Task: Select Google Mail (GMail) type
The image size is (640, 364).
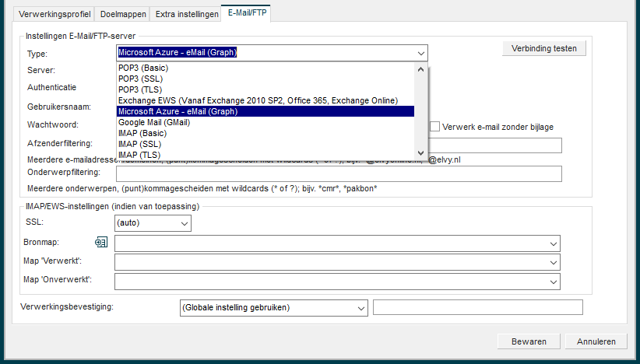Action: [154, 122]
